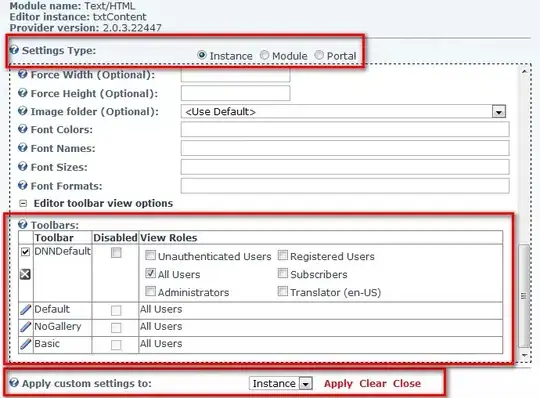Click the NoGallery toolbar name
The width and height of the screenshot is (540, 398).
(58, 326)
